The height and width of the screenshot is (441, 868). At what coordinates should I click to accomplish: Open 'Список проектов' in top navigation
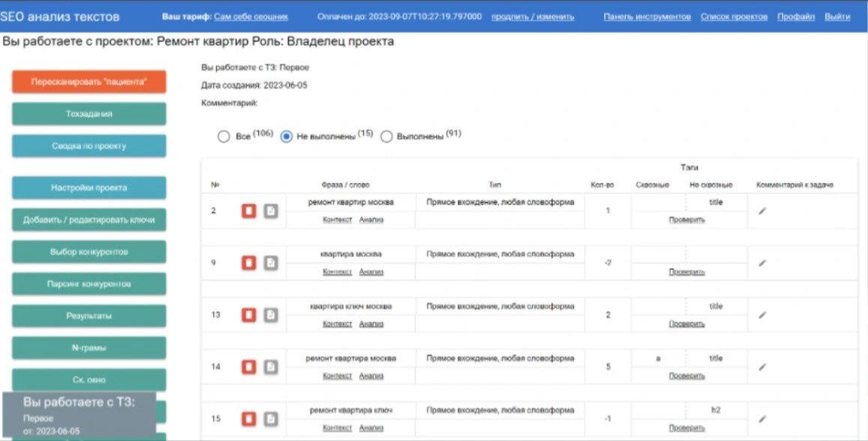[734, 16]
